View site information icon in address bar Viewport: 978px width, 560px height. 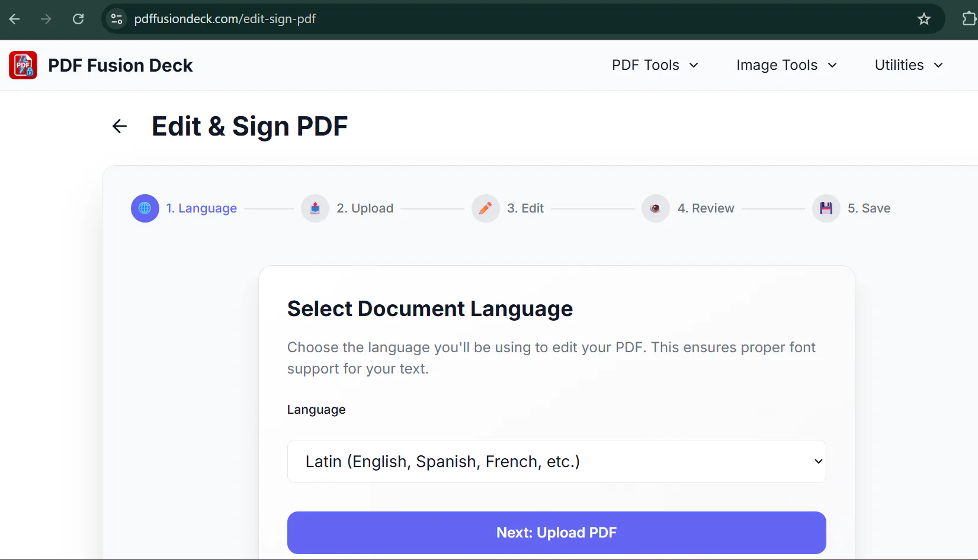click(x=117, y=19)
